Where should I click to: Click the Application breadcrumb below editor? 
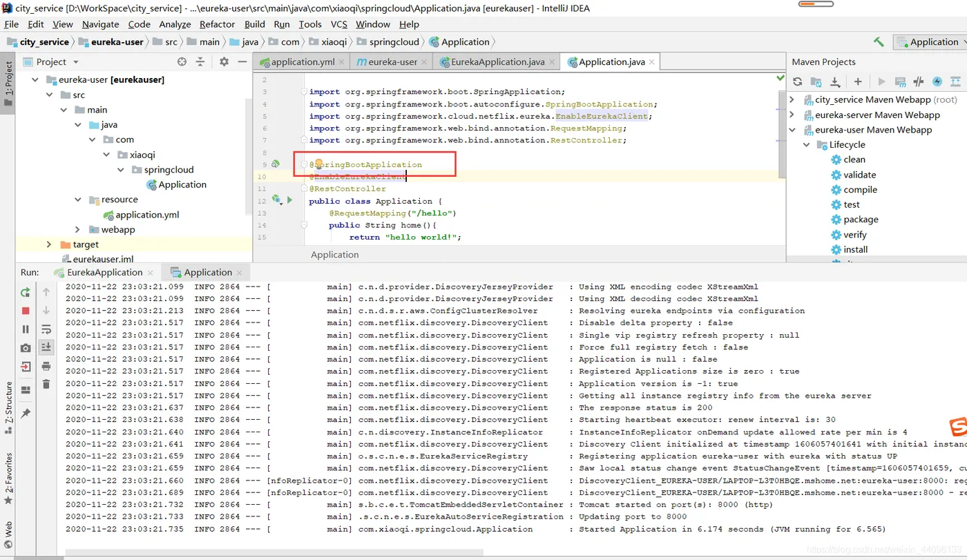(334, 254)
